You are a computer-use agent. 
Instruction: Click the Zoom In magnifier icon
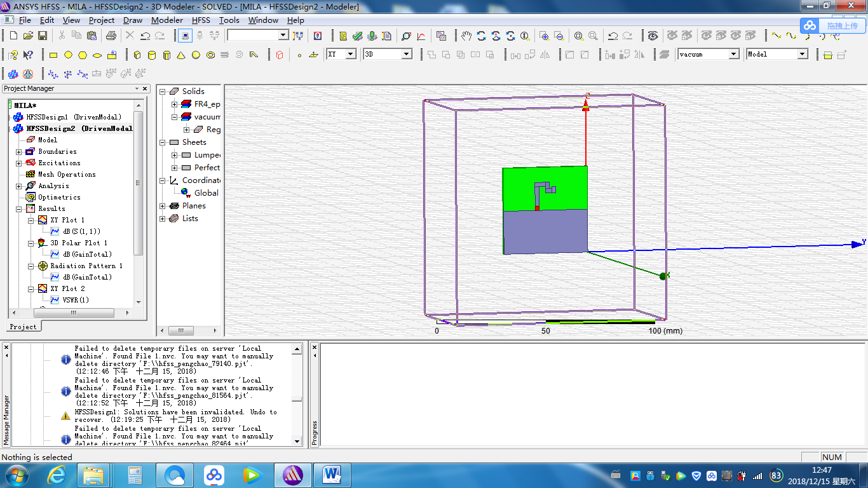[545, 36]
